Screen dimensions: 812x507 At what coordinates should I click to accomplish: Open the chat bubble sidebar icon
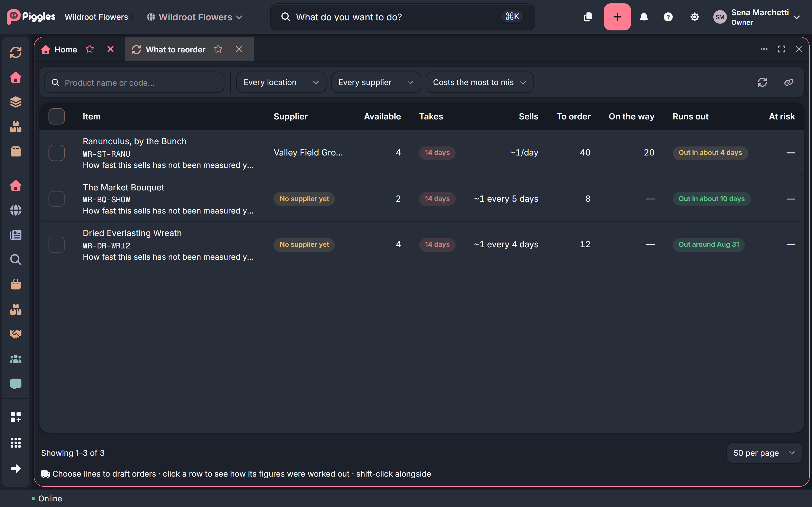(16, 384)
